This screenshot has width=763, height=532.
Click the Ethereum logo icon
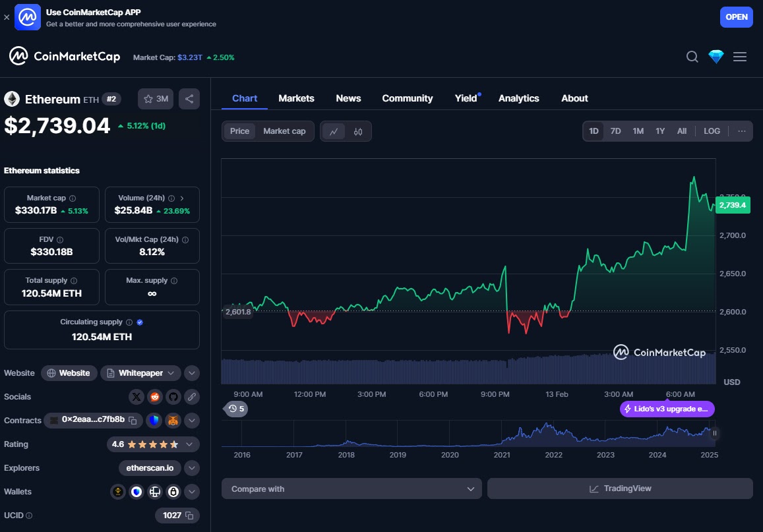click(12, 99)
